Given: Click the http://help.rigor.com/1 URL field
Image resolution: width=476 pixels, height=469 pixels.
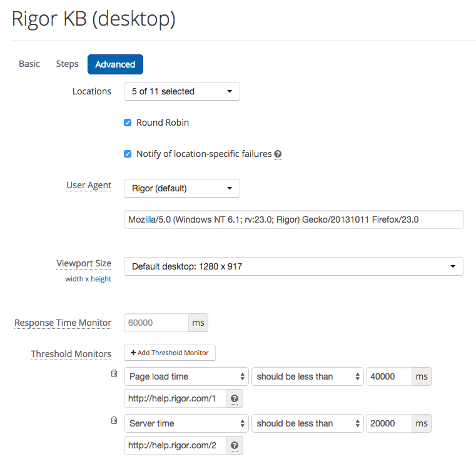Looking at the screenshot, I should pos(175,398).
